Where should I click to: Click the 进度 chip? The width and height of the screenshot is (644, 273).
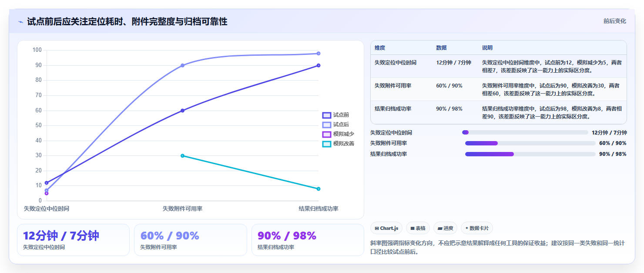[x=445, y=228]
